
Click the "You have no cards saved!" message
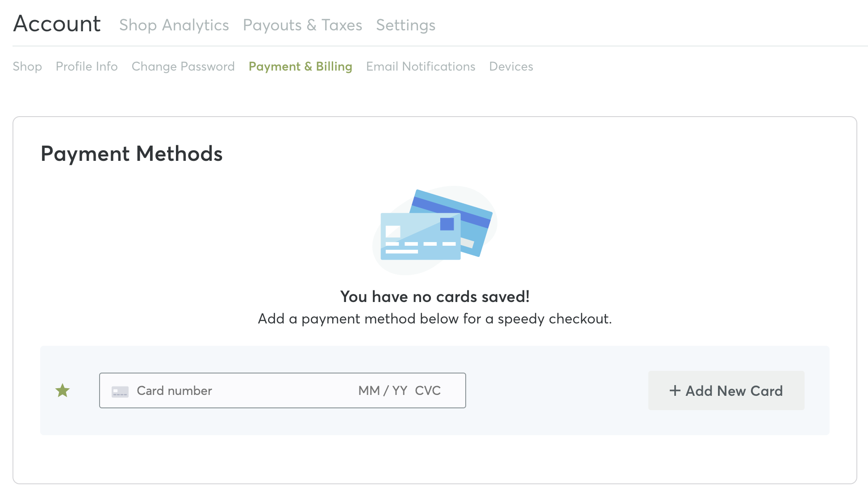click(x=434, y=297)
